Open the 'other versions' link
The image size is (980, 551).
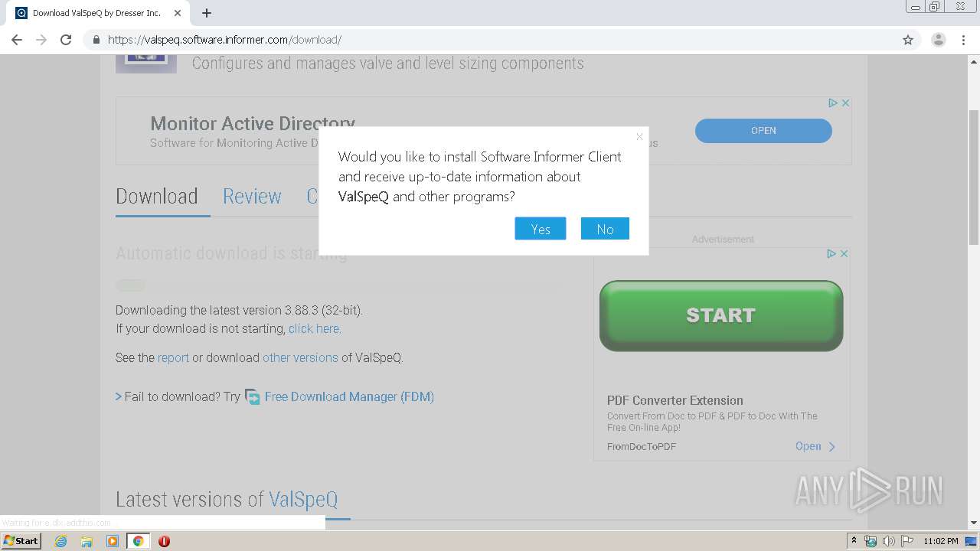click(300, 358)
